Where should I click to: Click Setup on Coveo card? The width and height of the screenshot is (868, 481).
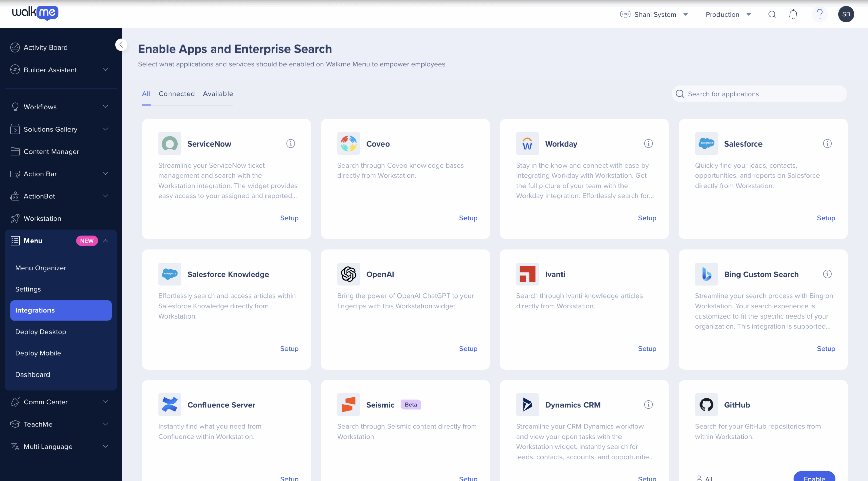point(468,218)
